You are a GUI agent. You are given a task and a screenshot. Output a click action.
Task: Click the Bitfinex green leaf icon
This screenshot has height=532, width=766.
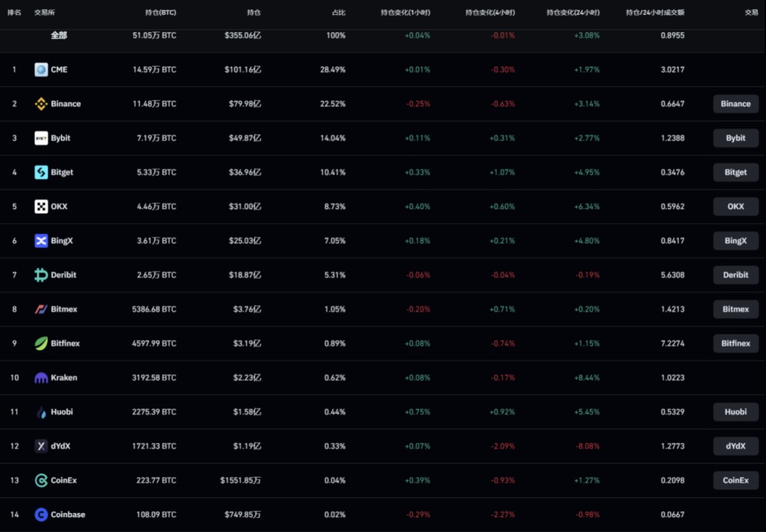point(41,343)
